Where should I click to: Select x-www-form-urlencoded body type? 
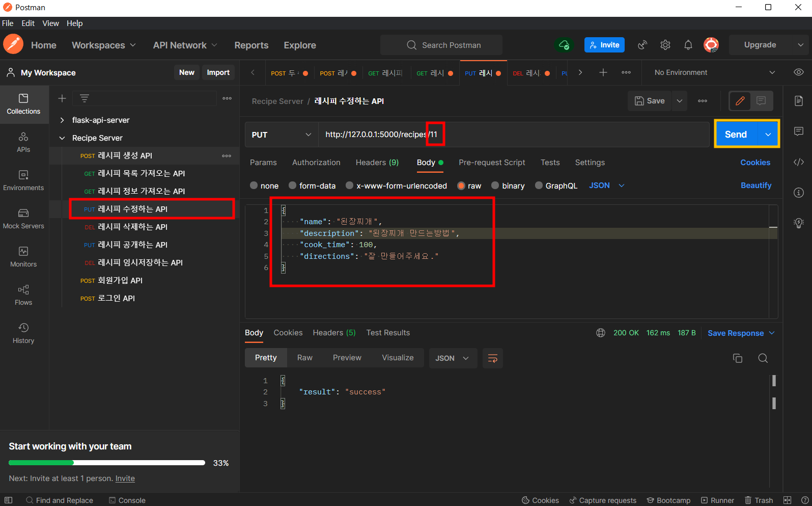click(x=396, y=185)
